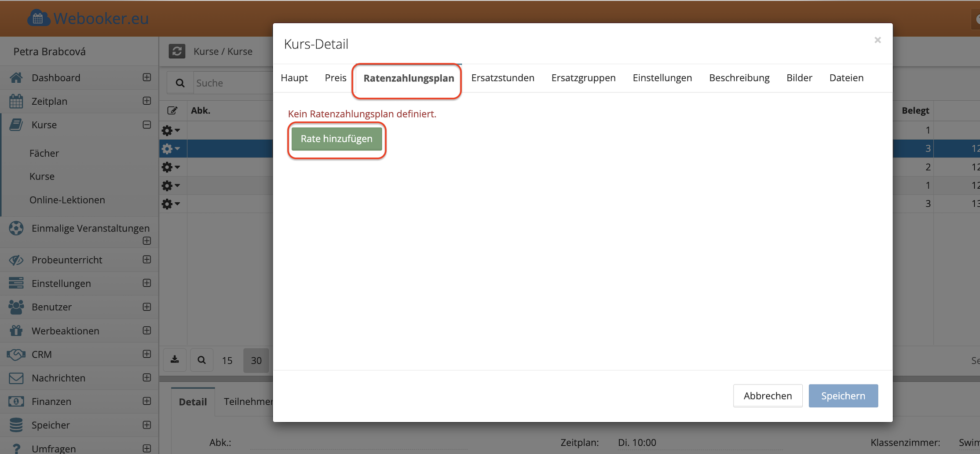
Task: Click the Kurse book icon in sidebar
Action: coord(16,124)
